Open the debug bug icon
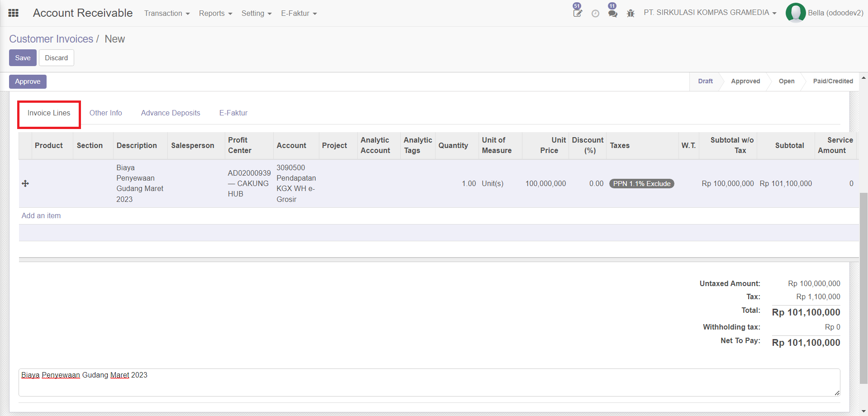The width and height of the screenshot is (868, 416). click(x=631, y=14)
